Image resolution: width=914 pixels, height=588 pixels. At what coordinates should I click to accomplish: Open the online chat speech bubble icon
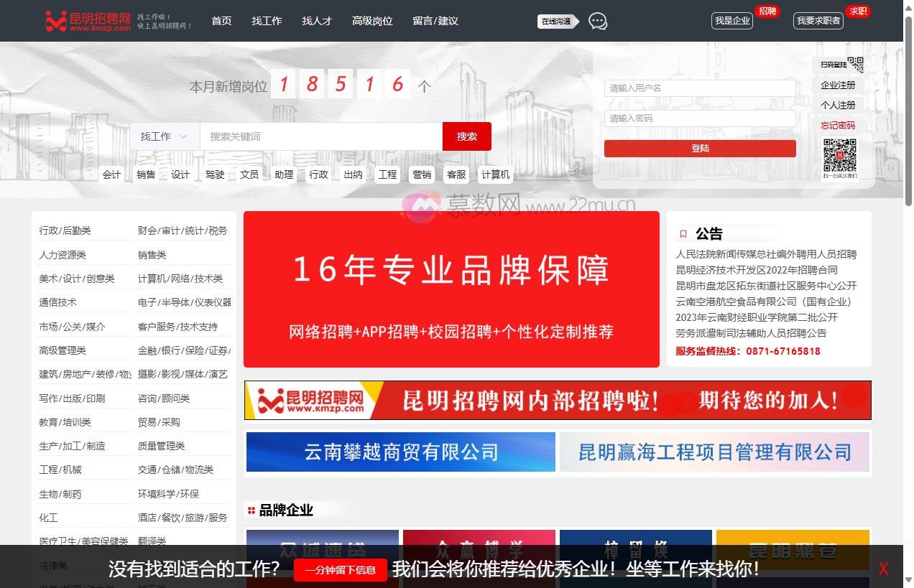597,22
